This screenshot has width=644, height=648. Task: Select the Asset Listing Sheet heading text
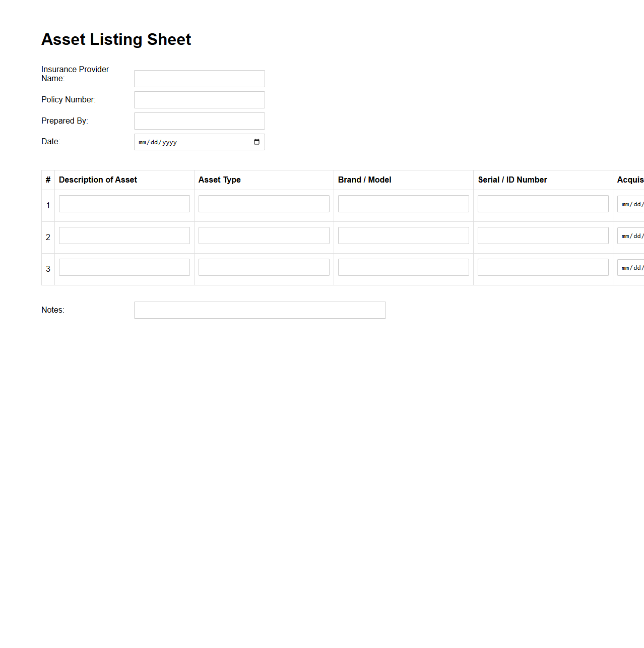click(116, 39)
